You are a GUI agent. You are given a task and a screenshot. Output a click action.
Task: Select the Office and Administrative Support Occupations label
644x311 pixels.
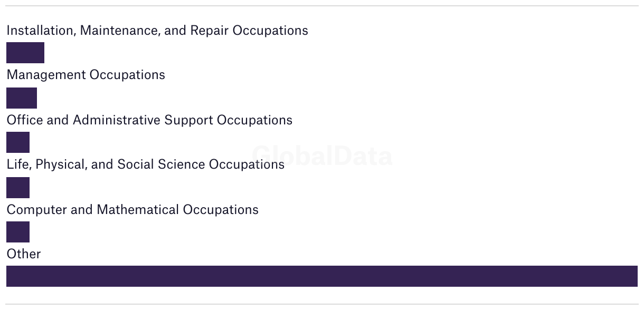pos(149,120)
